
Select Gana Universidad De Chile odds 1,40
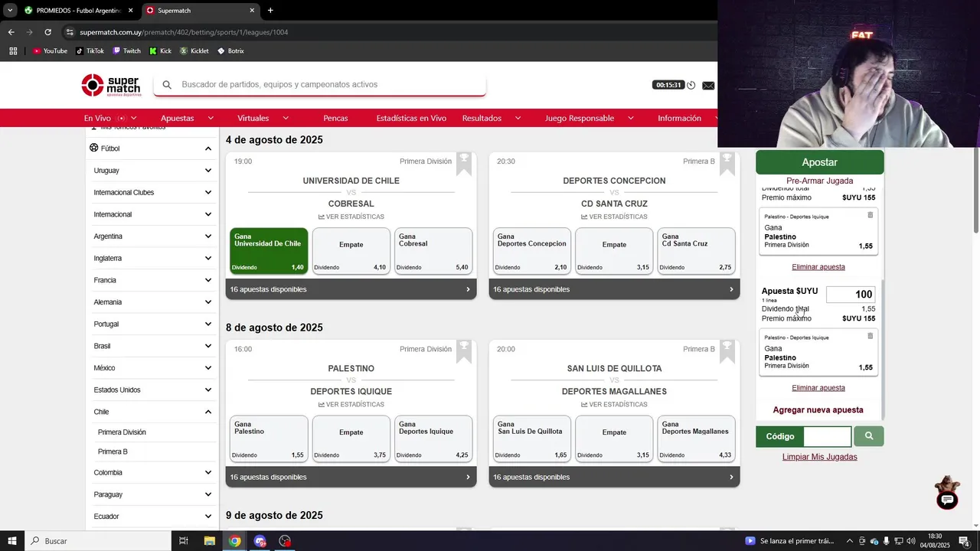pos(269,251)
